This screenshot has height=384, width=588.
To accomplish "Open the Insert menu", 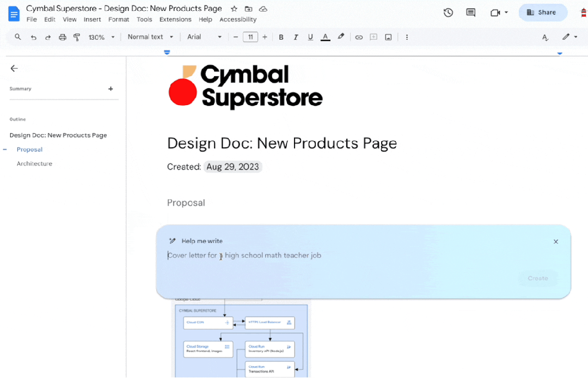I will (92, 20).
